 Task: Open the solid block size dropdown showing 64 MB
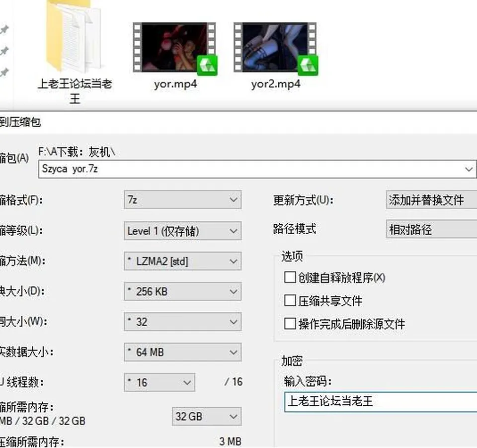point(182,352)
